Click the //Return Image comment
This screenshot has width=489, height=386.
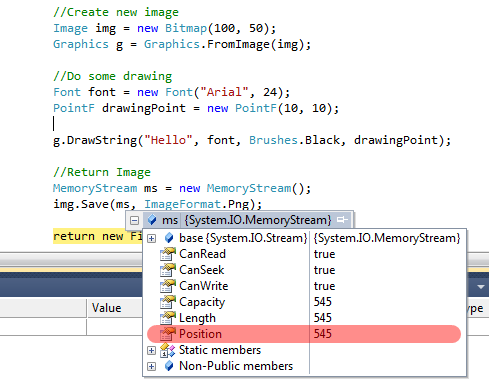[102, 172]
